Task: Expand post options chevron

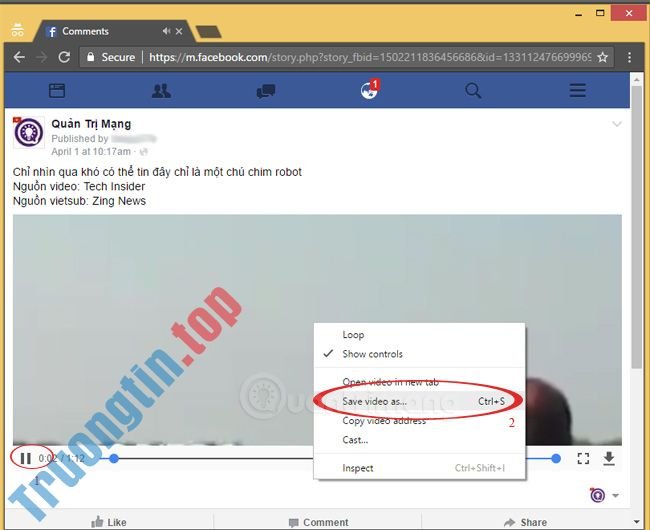Action: point(617,123)
